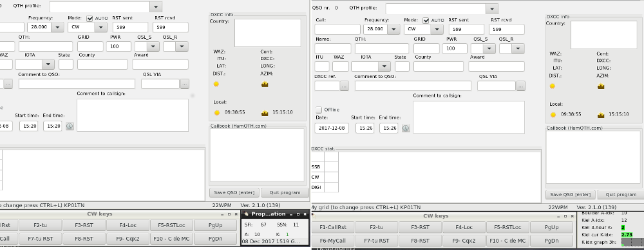Expand Frequency 28.000 dropdown in left window
Viewport: 644px width, 251px height.
(57, 28)
